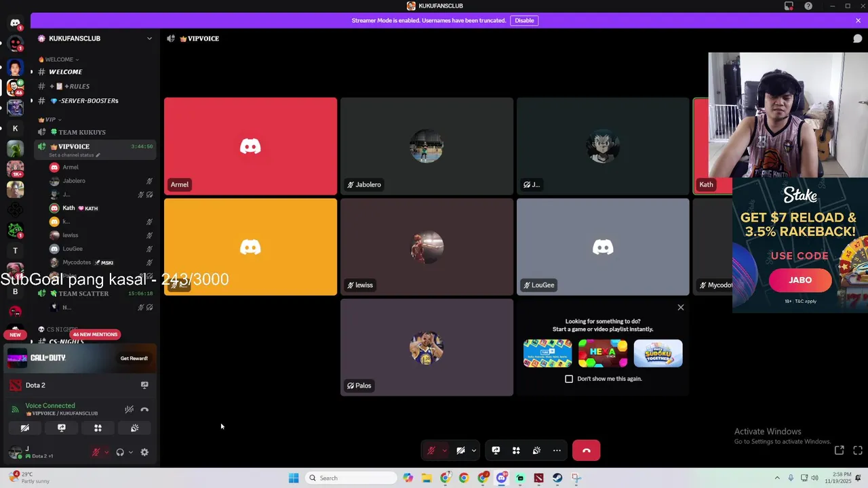The width and height of the screenshot is (868, 488).
Task: Launch first activity with colorful tiles
Action: (x=547, y=353)
